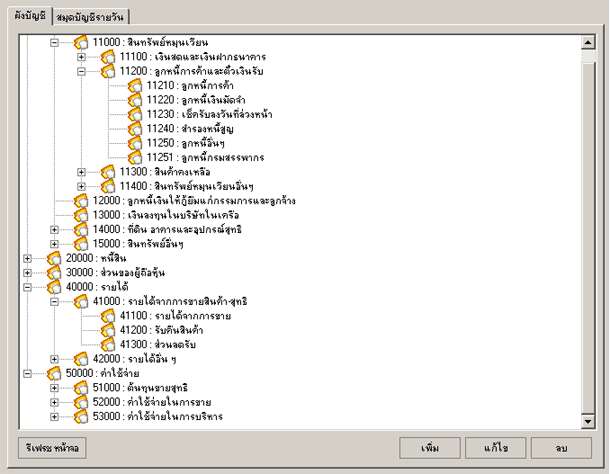Viewport: 610px width, 474px height.
Task: Click the รีเฟรช หน้าจอ button
Action: pyautogui.click(x=50, y=450)
